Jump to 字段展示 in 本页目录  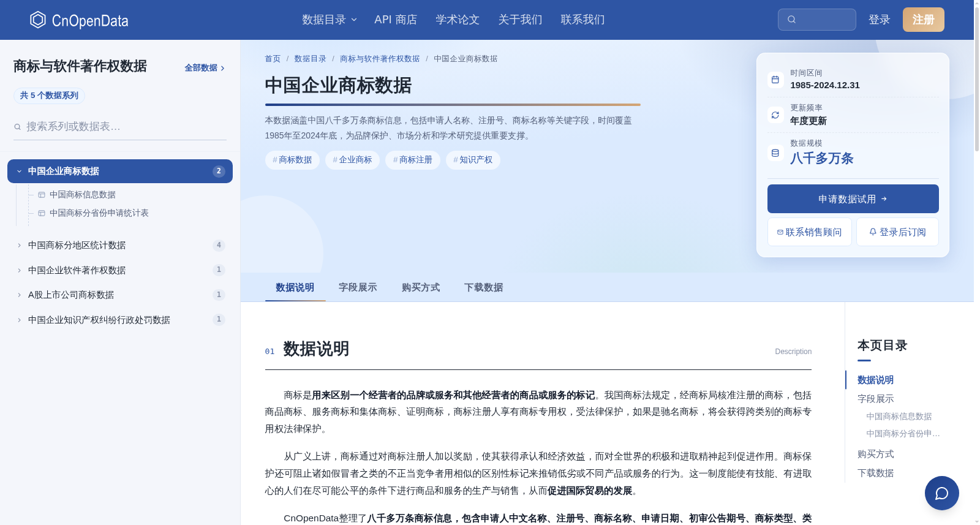(x=875, y=399)
